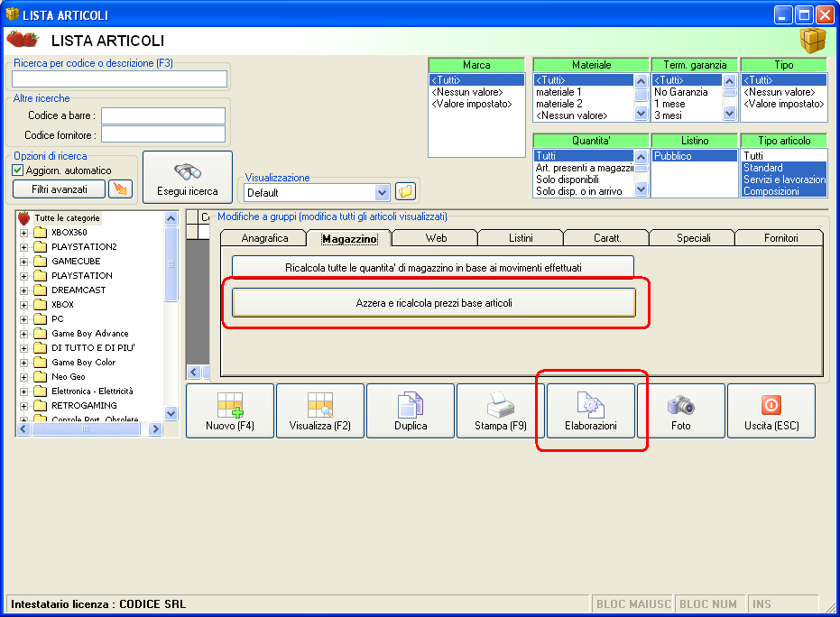The width and height of the screenshot is (840, 617).
Task: Select Solo disponibili in Quantita' list
Action: click(584, 180)
